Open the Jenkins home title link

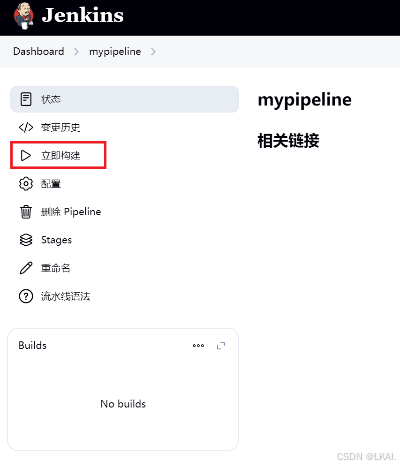tap(82, 15)
